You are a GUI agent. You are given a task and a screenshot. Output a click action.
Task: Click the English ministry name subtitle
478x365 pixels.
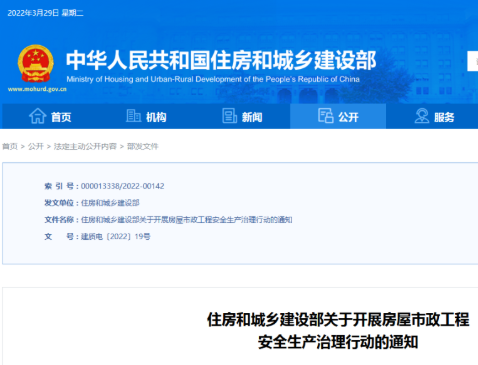pos(213,79)
